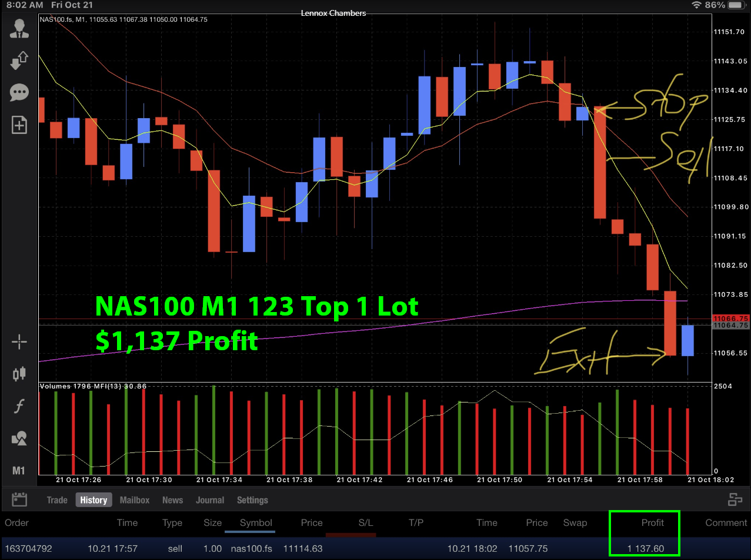The image size is (751, 560).
Task: Tap the 8:02 AM clock
Action: point(25,5)
